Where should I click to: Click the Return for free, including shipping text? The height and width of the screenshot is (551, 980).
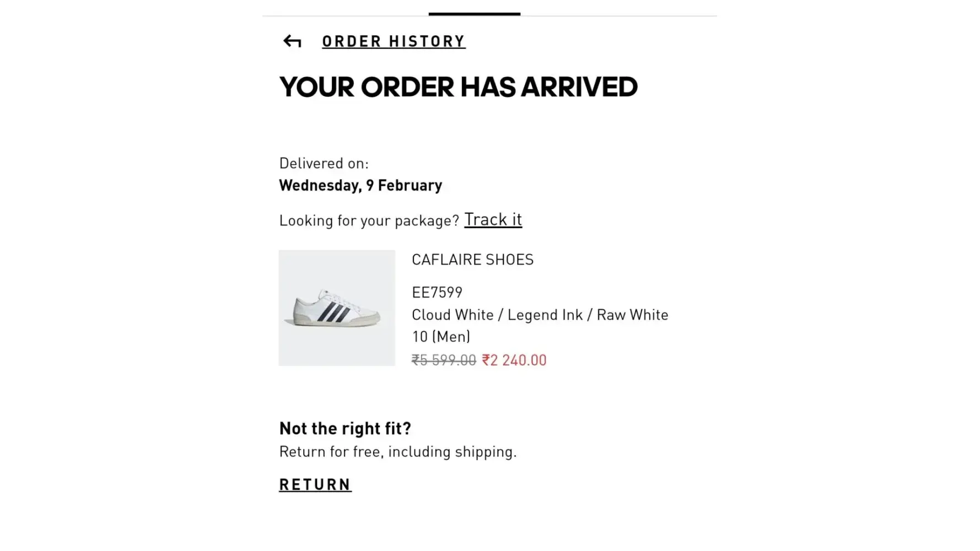[x=398, y=451]
